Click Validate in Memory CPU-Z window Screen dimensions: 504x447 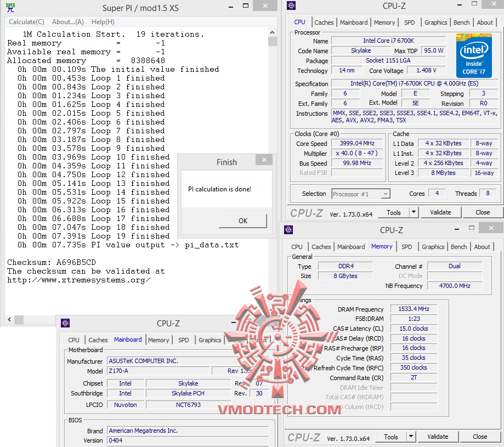click(x=438, y=437)
